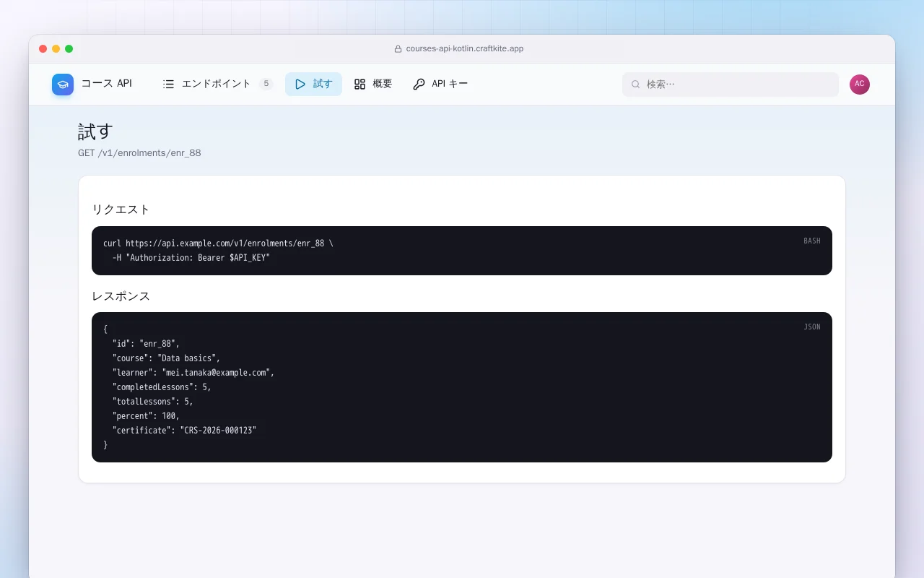The width and height of the screenshot is (924, 578).
Task: Focus the 検索 search field
Action: pos(731,85)
